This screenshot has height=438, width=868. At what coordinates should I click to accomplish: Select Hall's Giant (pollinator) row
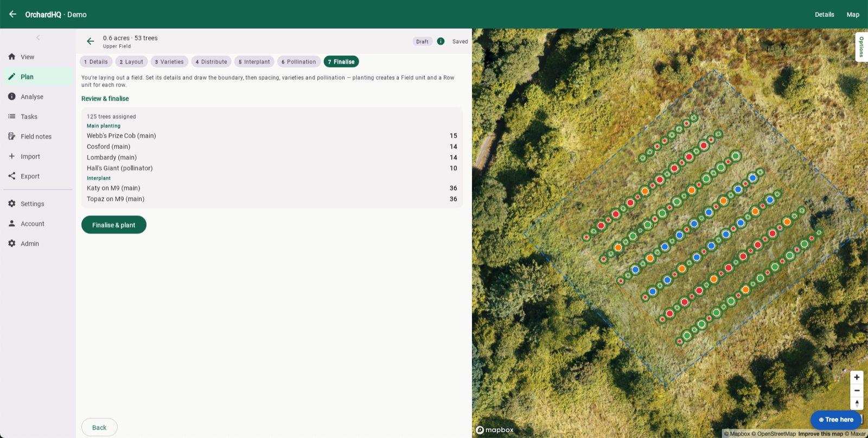click(x=272, y=168)
